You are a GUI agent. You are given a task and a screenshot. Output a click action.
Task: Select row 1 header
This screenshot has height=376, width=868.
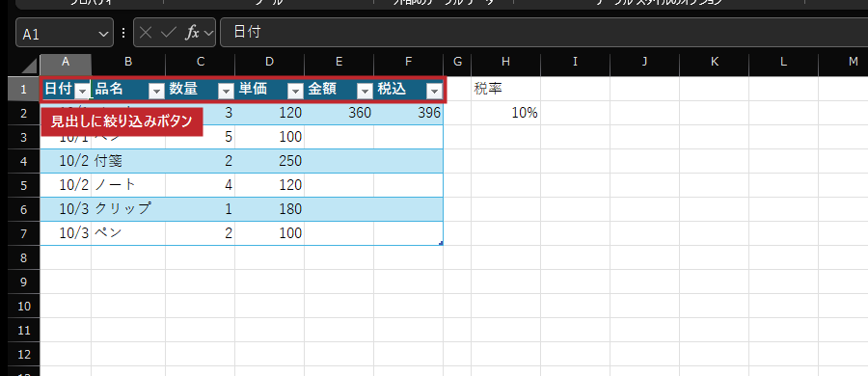coord(23,89)
